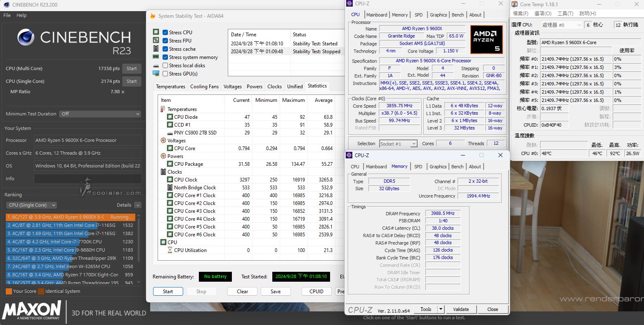
Task: Click the Stress GPU monitor icon
Action: click(156, 73)
